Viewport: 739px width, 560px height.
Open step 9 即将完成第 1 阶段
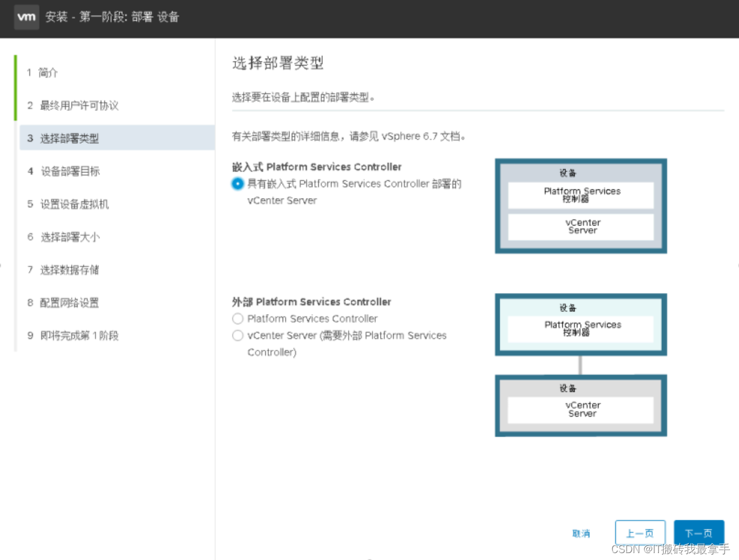(x=73, y=335)
